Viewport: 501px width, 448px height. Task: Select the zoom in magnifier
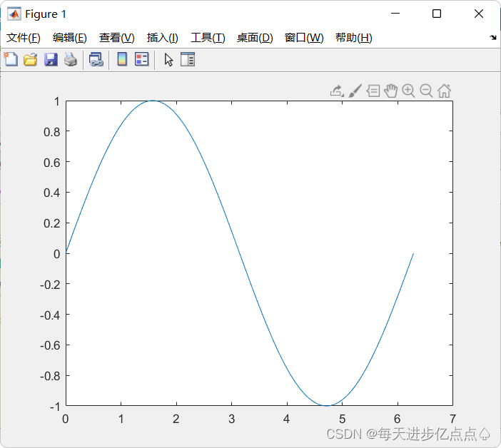[408, 91]
